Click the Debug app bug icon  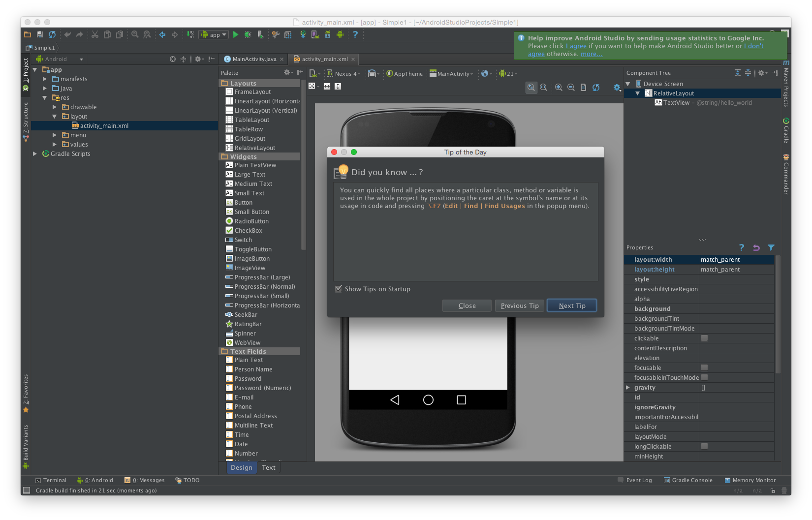(248, 34)
